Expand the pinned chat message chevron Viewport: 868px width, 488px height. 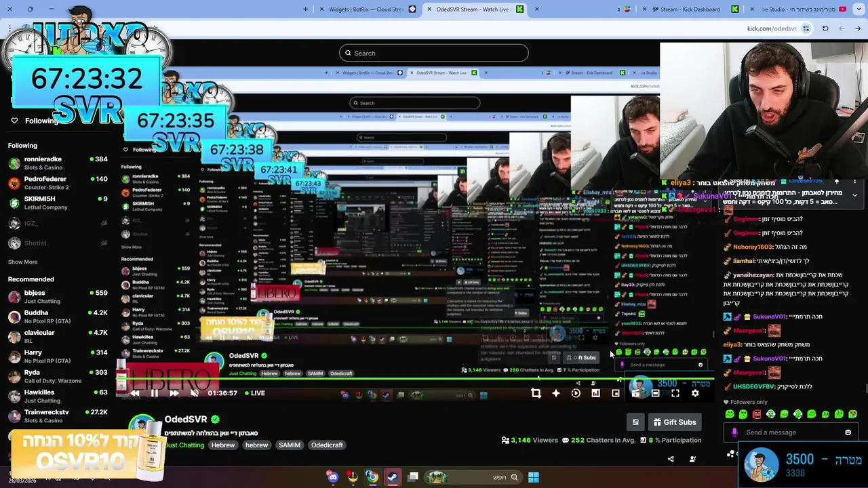[854, 195]
